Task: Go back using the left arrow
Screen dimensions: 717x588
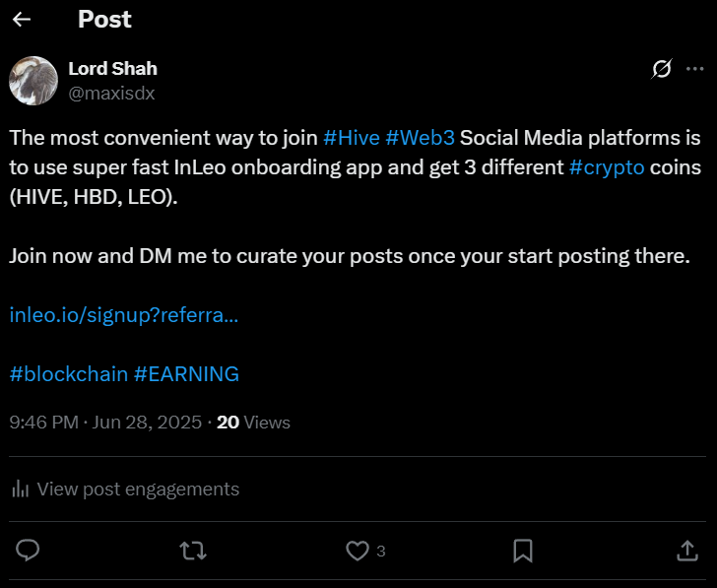Action: point(22,19)
